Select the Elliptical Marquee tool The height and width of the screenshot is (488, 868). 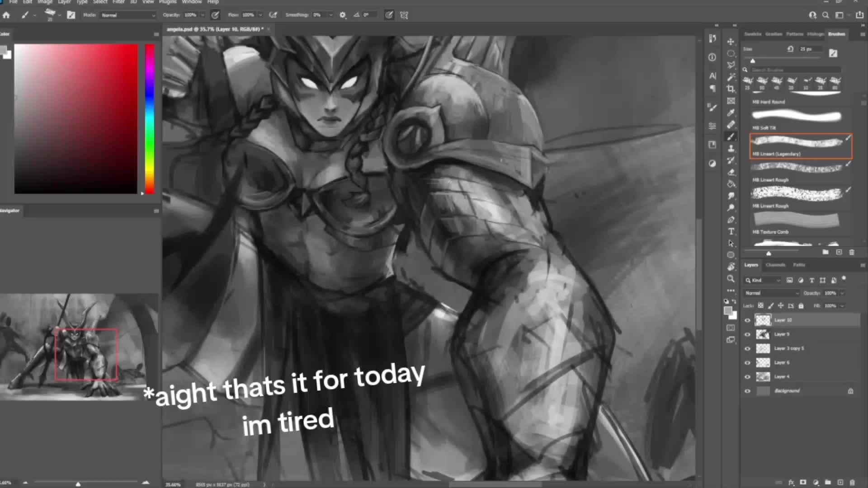731,53
